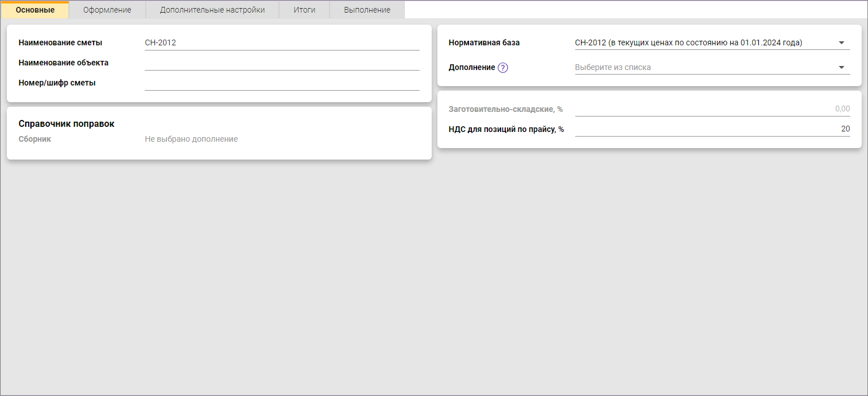
Task: Click the Нормативная база label
Action: pos(483,42)
